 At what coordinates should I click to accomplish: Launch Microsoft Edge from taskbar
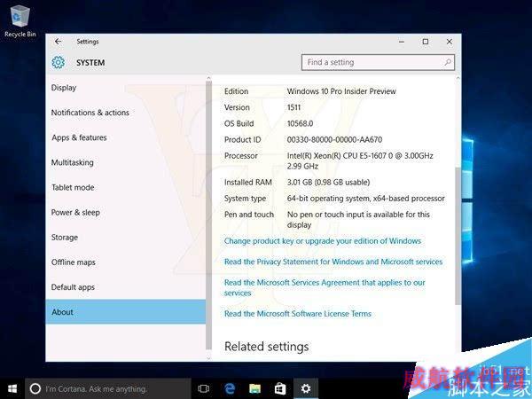230,389
